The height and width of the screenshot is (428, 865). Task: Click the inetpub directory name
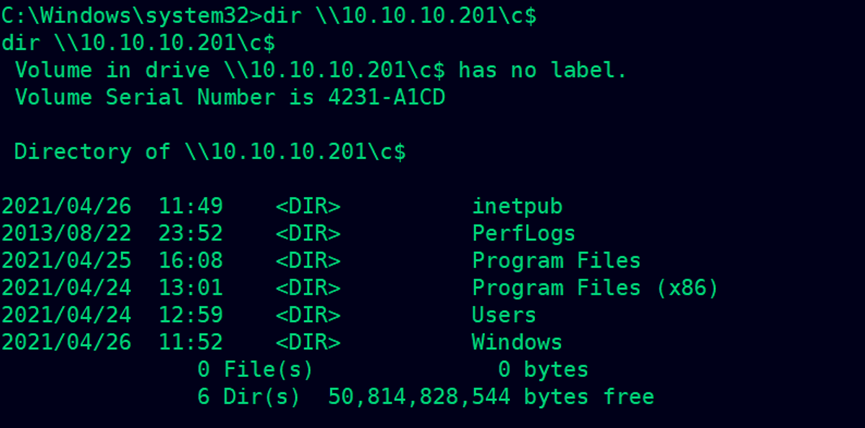[517, 206]
